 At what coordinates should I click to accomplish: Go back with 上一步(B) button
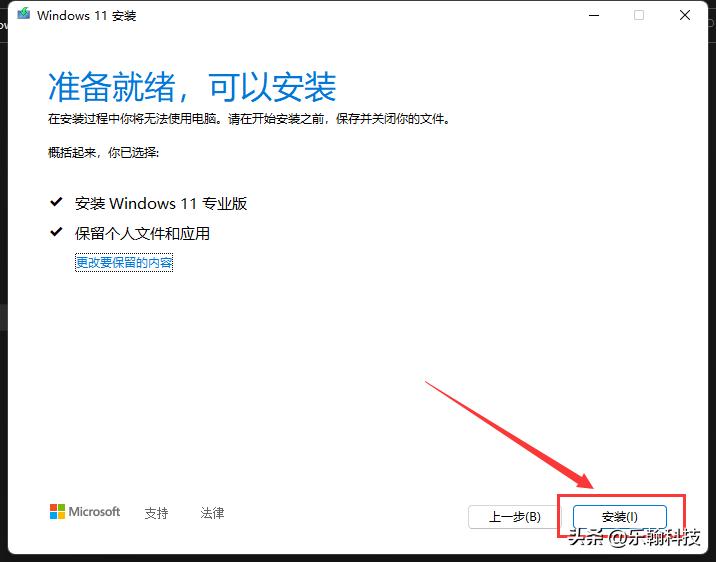click(515, 517)
